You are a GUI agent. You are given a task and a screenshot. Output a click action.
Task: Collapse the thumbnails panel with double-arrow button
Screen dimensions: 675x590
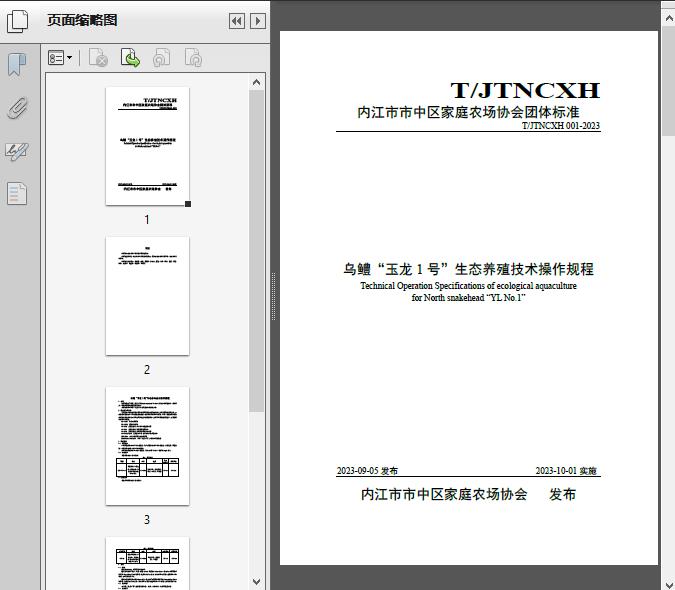[x=237, y=21]
